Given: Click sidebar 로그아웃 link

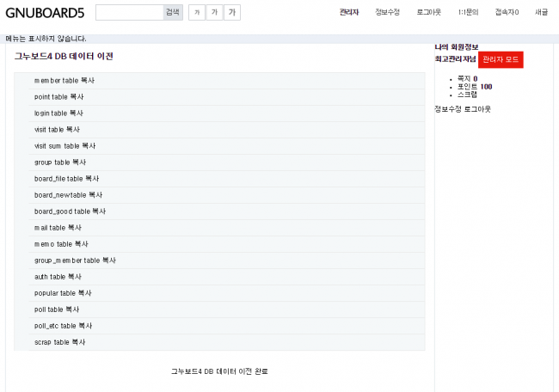Looking at the screenshot, I should 477,109.
